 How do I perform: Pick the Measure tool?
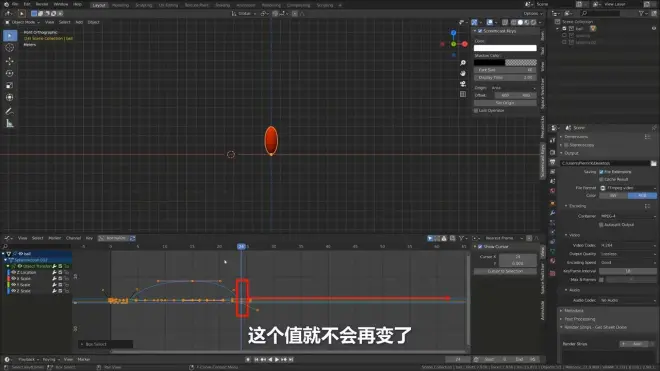tap(10, 123)
